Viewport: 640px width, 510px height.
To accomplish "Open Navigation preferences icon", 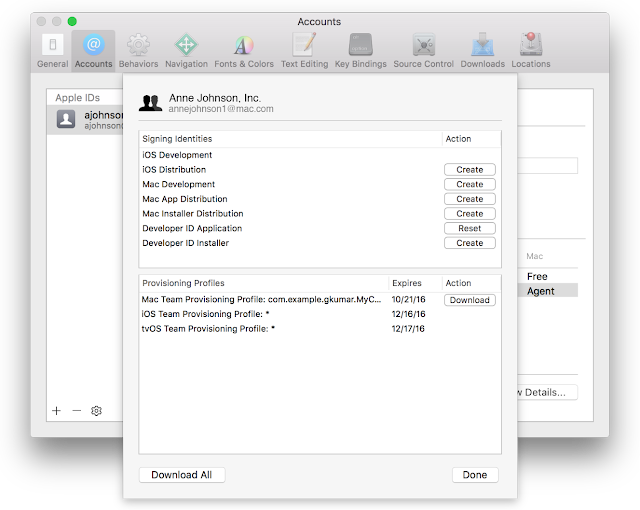I will coord(186,51).
